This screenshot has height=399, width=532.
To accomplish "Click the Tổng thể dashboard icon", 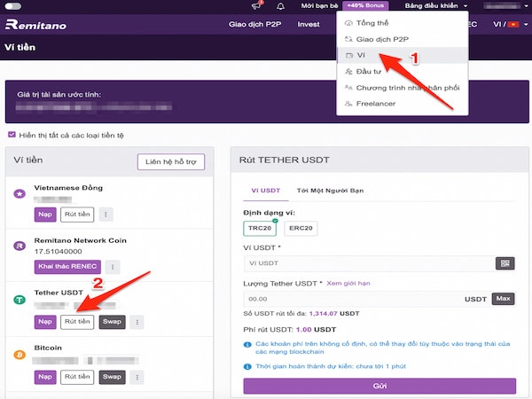I will pos(348,23).
